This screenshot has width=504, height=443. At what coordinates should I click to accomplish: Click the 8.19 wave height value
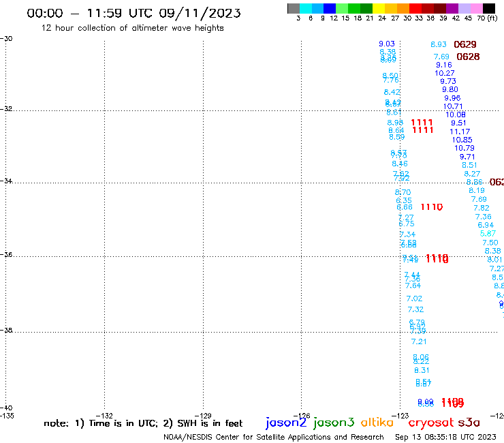476,190
